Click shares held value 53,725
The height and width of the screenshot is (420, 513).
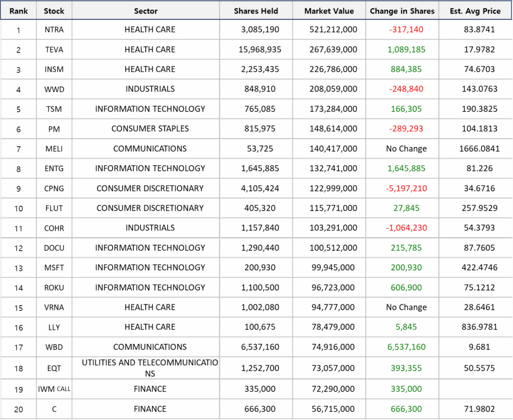pyautogui.click(x=260, y=149)
